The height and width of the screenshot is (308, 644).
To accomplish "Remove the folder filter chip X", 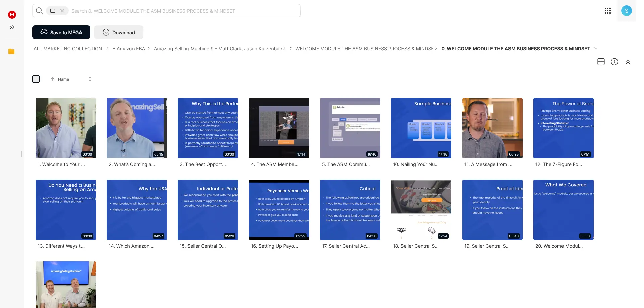I will pos(62,11).
